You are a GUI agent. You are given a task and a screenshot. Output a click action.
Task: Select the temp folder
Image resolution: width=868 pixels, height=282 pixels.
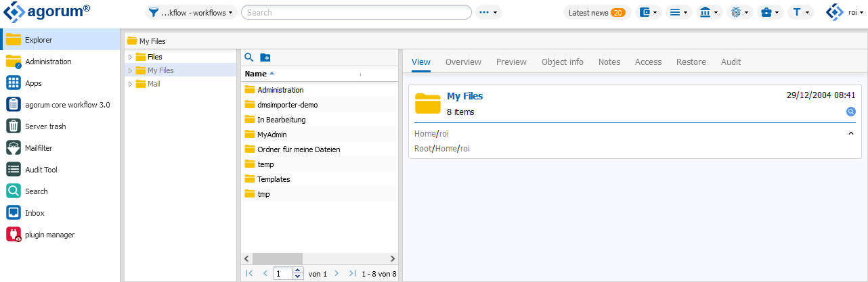click(320, 164)
